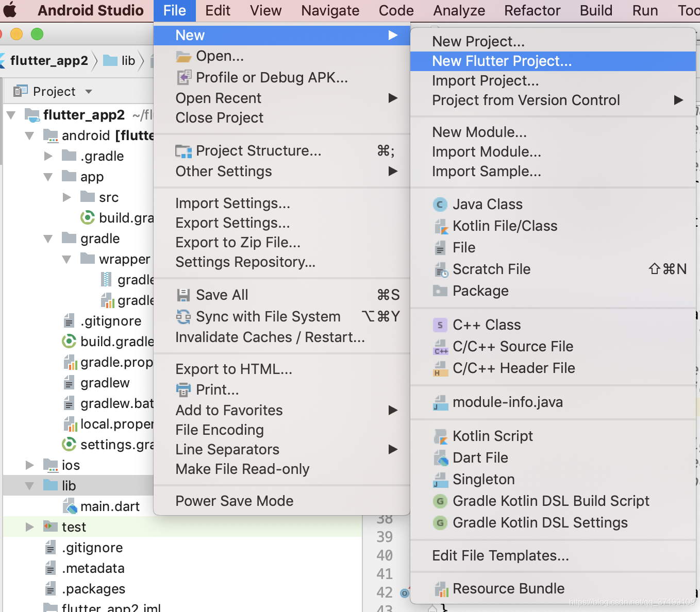The height and width of the screenshot is (612, 700).
Task: Expand the src folder tree arrow
Action: [x=67, y=197]
